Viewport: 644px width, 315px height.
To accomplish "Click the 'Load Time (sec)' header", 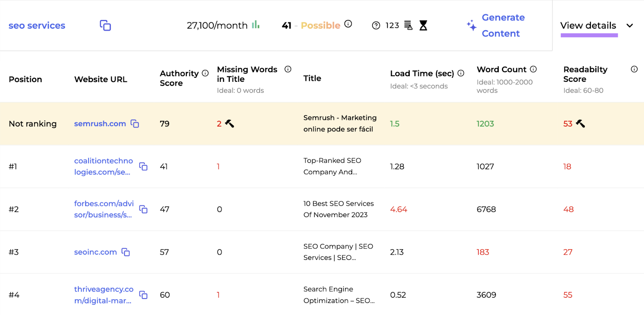I will [422, 73].
